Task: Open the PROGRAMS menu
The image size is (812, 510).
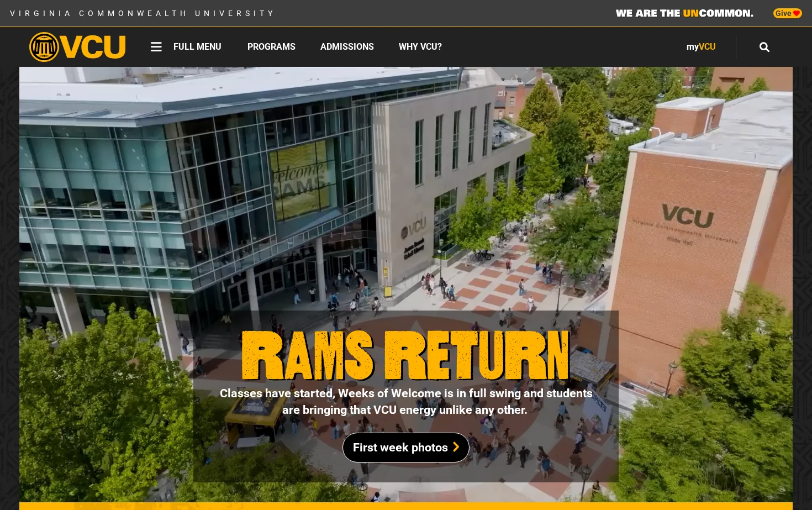Action: pyautogui.click(x=271, y=47)
